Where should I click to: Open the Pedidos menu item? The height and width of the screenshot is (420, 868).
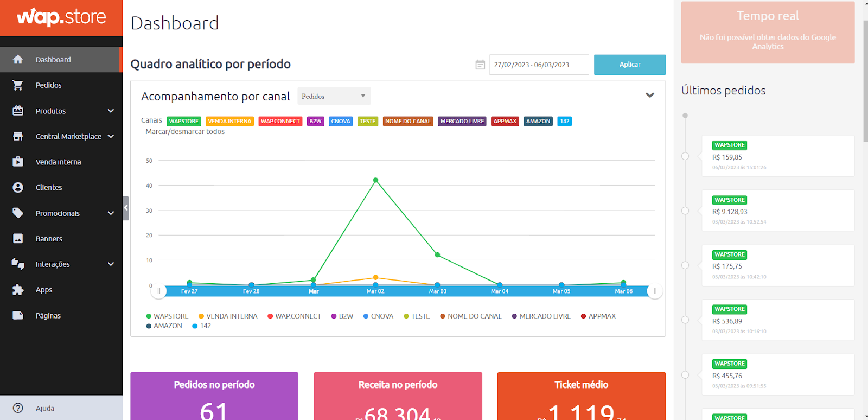(61, 85)
